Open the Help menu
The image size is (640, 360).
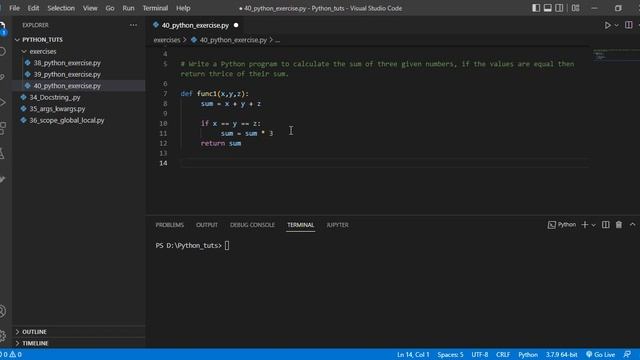click(183, 8)
